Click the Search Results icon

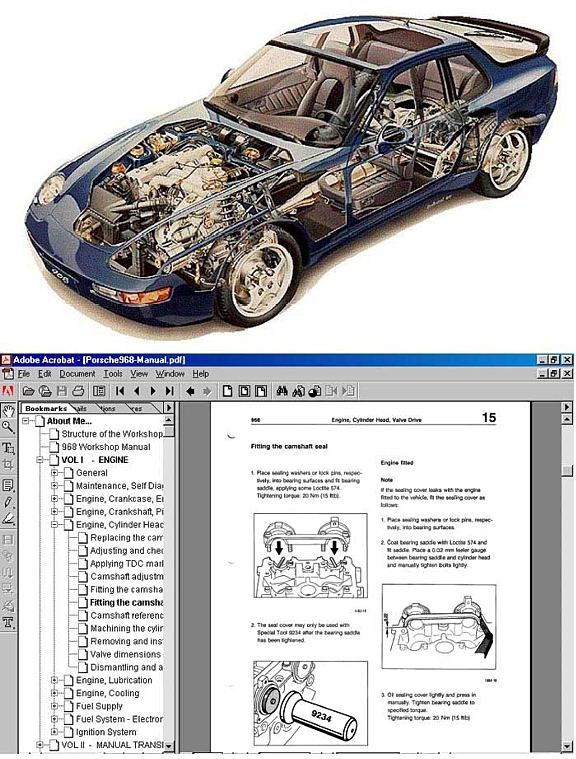(315, 391)
